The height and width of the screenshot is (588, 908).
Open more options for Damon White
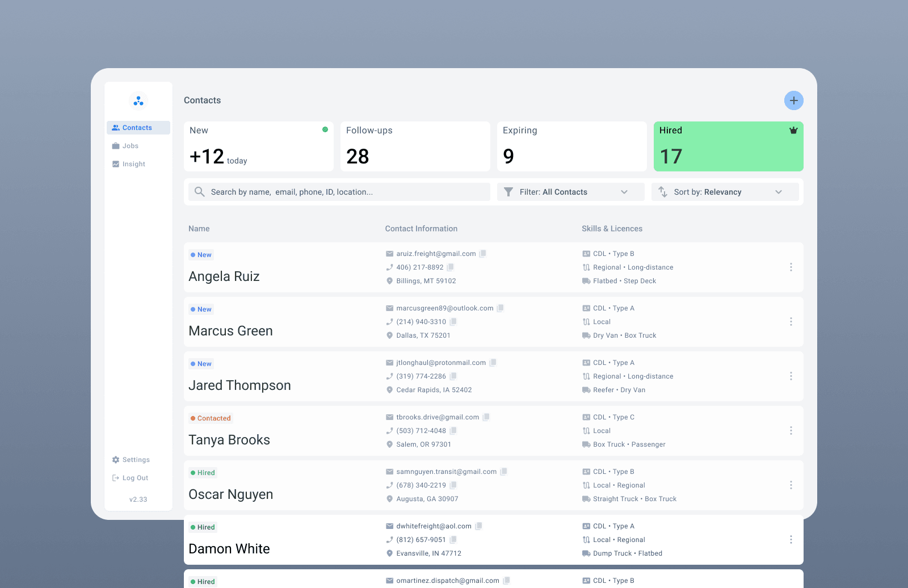tap(791, 540)
